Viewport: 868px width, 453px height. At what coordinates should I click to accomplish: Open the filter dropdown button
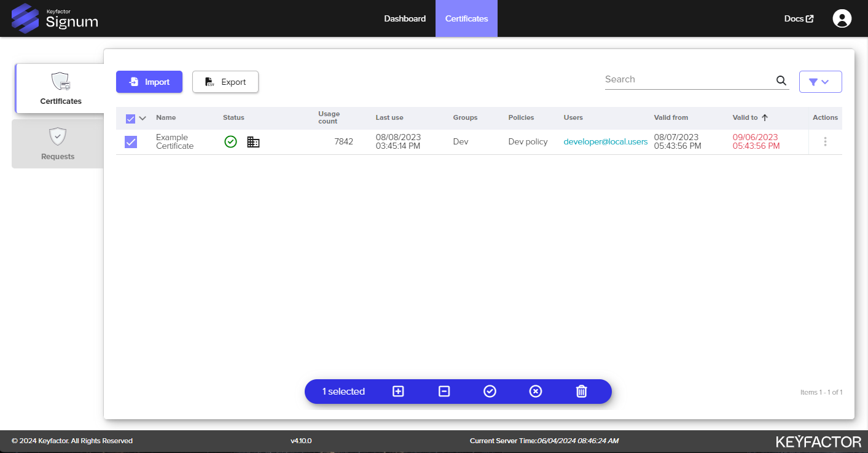click(x=820, y=82)
